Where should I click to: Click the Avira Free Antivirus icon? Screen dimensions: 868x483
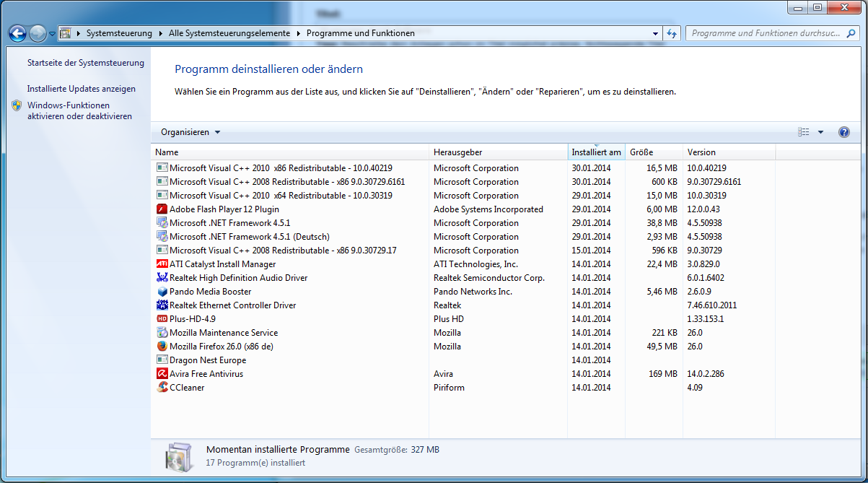[x=162, y=374]
